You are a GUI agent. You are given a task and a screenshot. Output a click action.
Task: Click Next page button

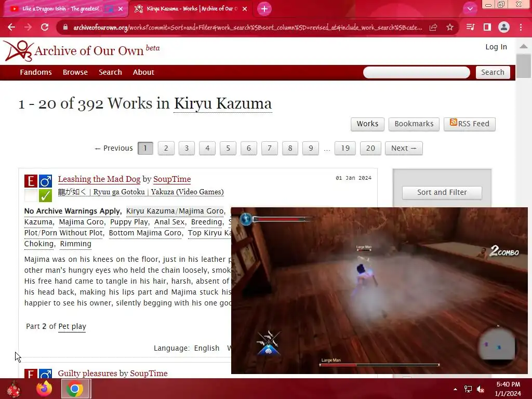[x=404, y=148]
